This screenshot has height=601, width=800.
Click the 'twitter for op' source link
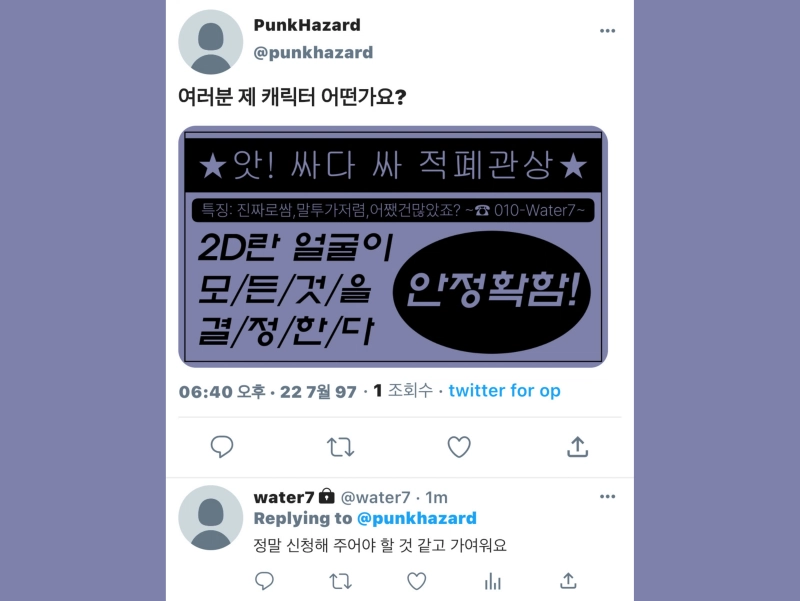click(504, 391)
